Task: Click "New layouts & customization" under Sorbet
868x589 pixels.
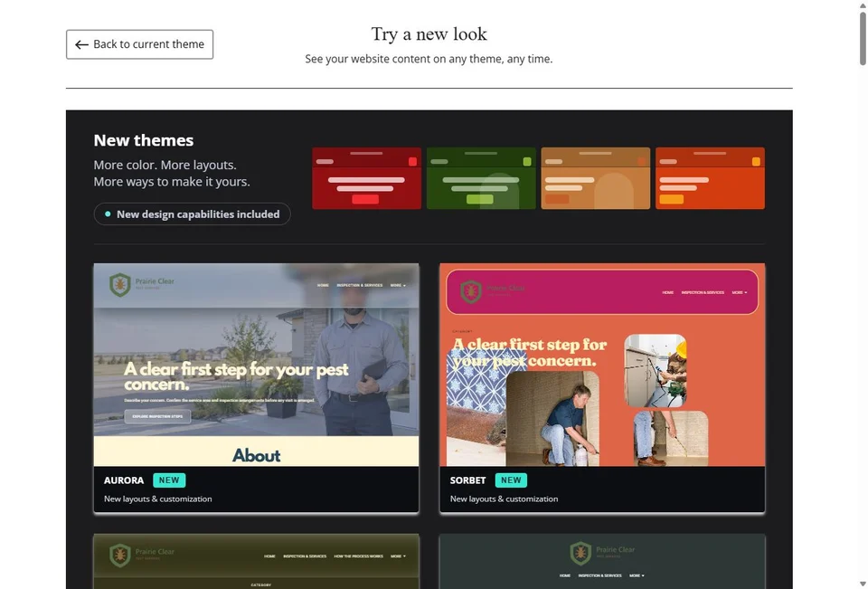Action: tap(504, 499)
